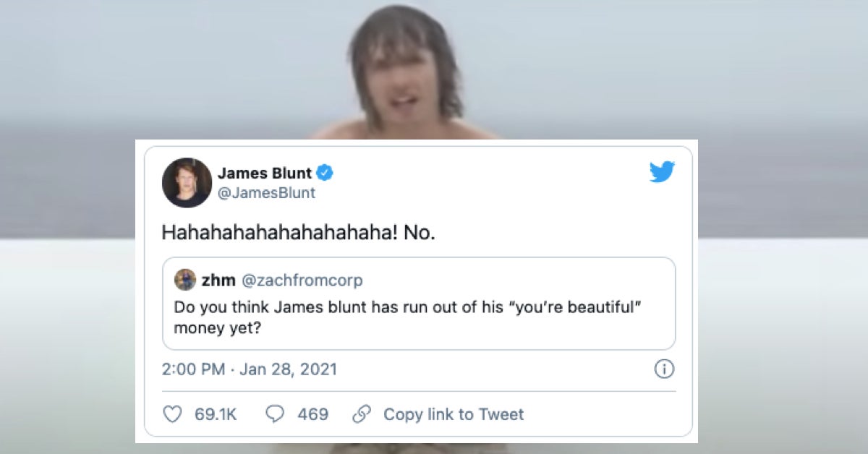Click the tweet timestamp Jan 28, 2021
Screen dimensions: 868x454
tap(250, 369)
